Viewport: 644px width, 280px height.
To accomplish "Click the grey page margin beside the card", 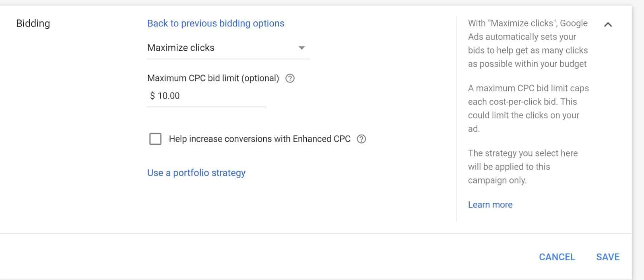I will [x=638, y=141].
